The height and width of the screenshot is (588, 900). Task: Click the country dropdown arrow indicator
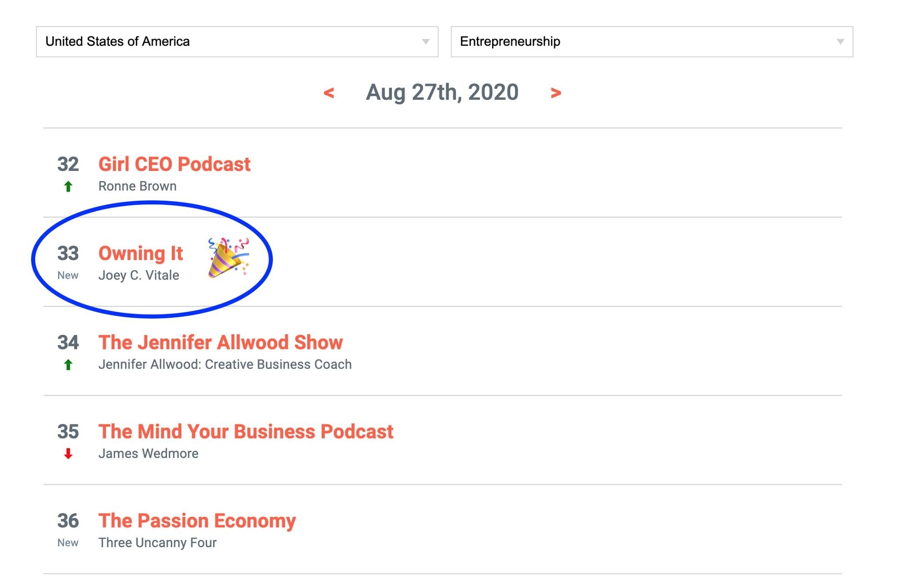point(425,42)
